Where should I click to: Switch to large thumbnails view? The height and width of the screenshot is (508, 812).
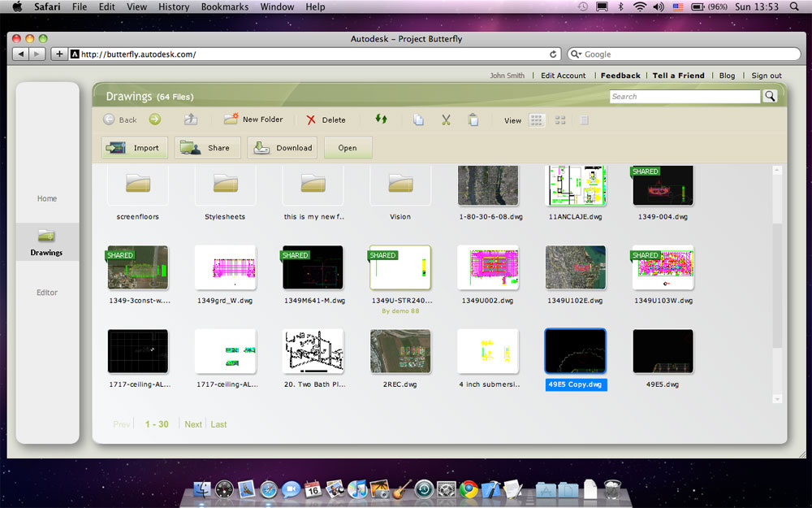click(x=537, y=120)
